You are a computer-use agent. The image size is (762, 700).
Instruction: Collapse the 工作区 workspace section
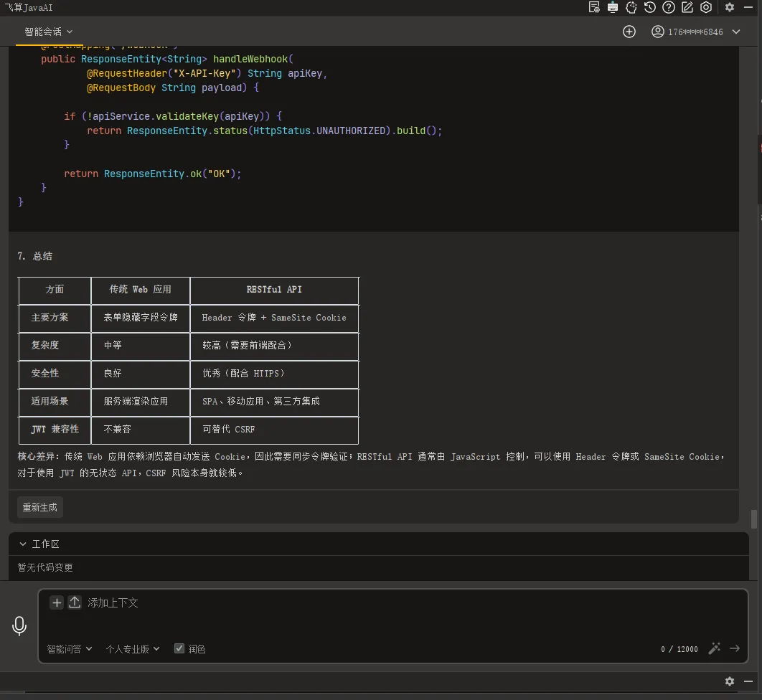click(23, 544)
